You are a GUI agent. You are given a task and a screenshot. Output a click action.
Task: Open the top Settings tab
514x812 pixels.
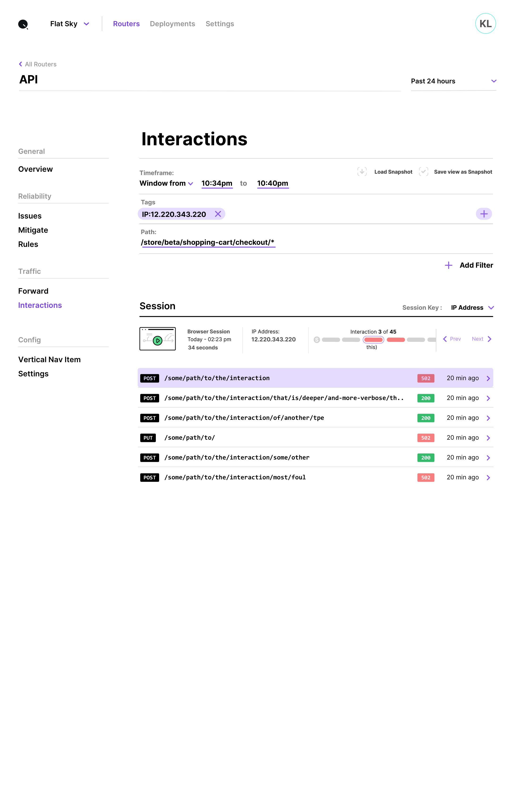(220, 24)
